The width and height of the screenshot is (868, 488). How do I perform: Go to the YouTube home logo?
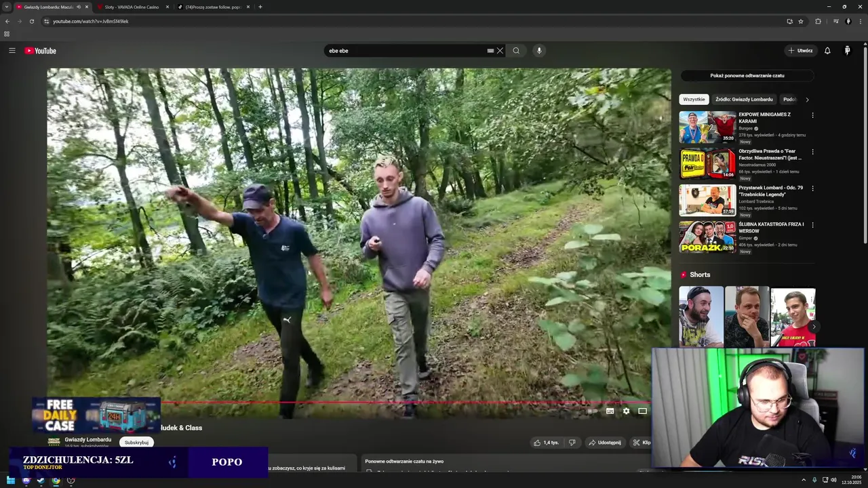tap(41, 51)
